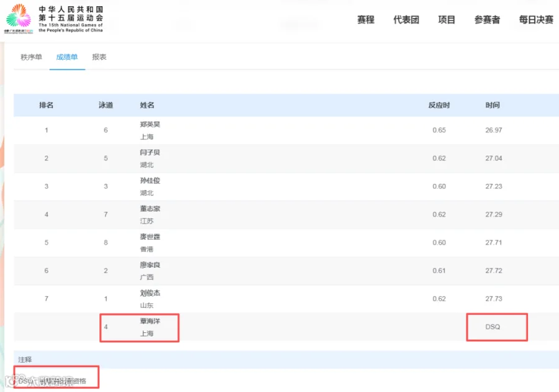This screenshot has height=392, width=559.
Task: Open the 每日决赛 menu item
Action: 536,20
